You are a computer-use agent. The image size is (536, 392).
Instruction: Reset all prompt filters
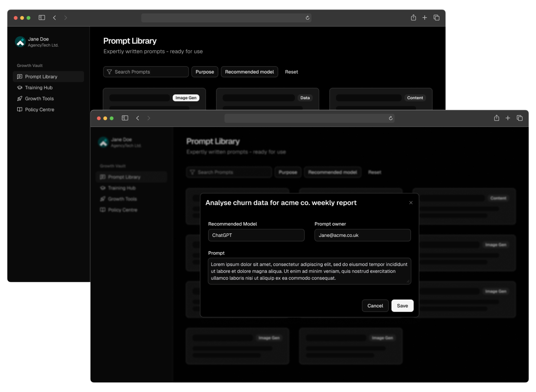pos(291,72)
